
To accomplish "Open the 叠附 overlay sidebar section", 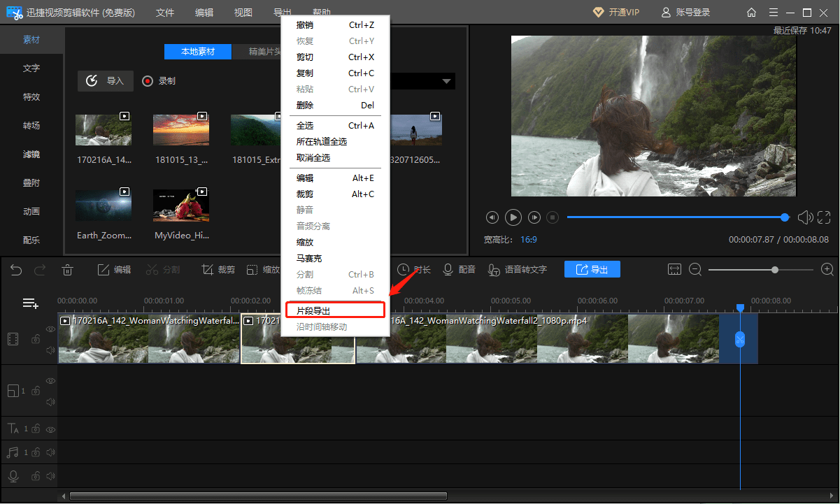I will [31, 183].
